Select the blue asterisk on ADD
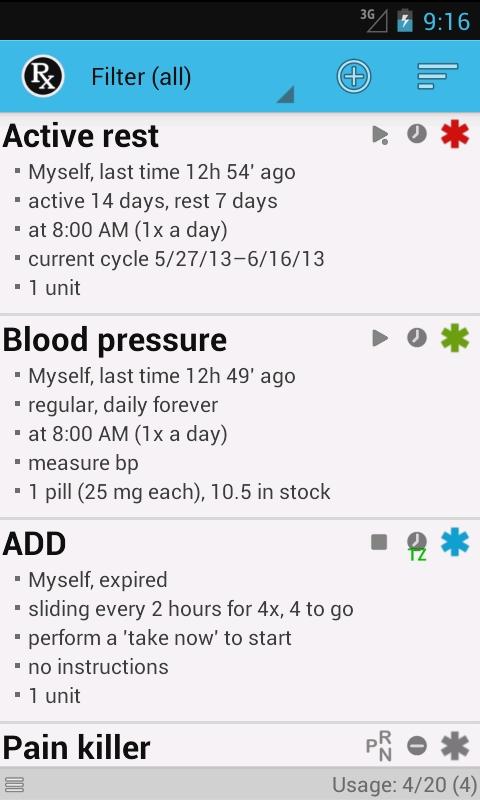The height and width of the screenshot is (800, 480). pyautogui.click(x=455, y=542)
